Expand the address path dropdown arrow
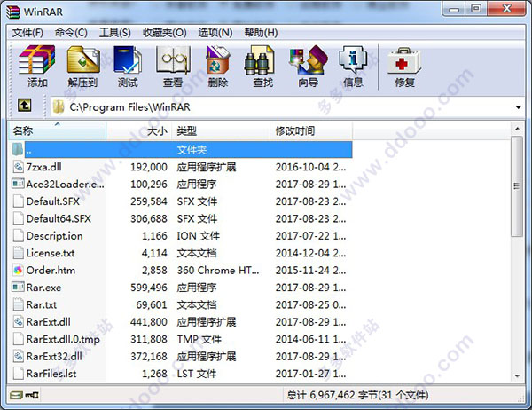The width and height of the screenshot is (532, 410). (518, 107)
